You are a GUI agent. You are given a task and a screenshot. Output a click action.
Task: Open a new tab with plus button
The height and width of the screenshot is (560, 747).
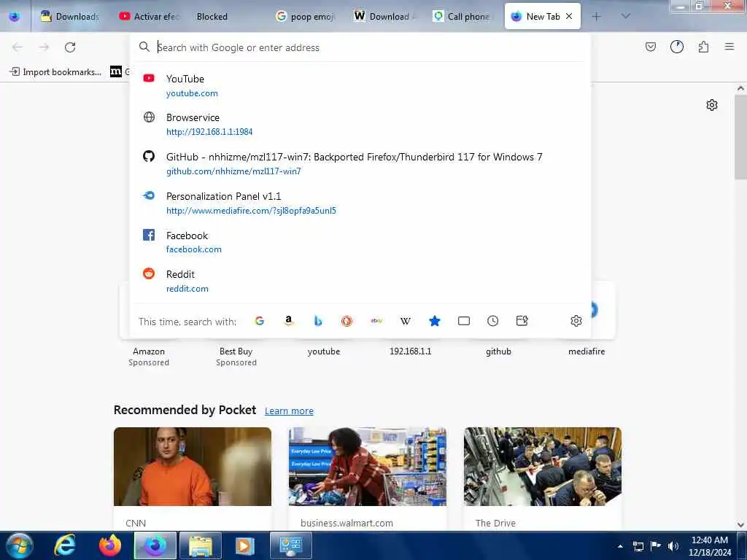[596, 17]
